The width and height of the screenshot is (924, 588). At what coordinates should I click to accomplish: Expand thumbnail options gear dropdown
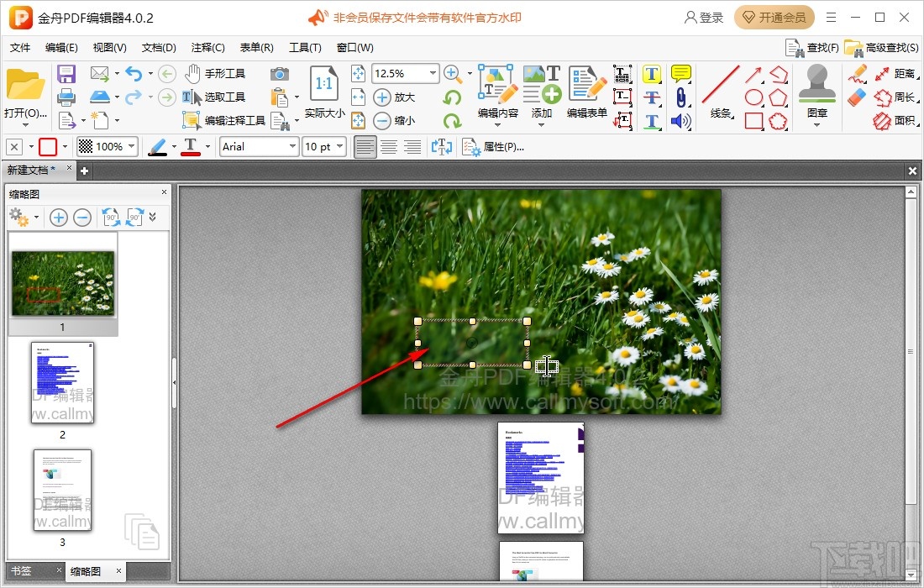(x=36, y=218)
